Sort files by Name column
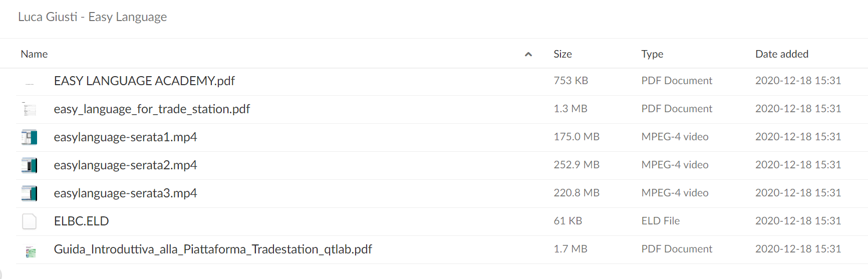This screenshot has height=279, width=868. click(34, 54)
